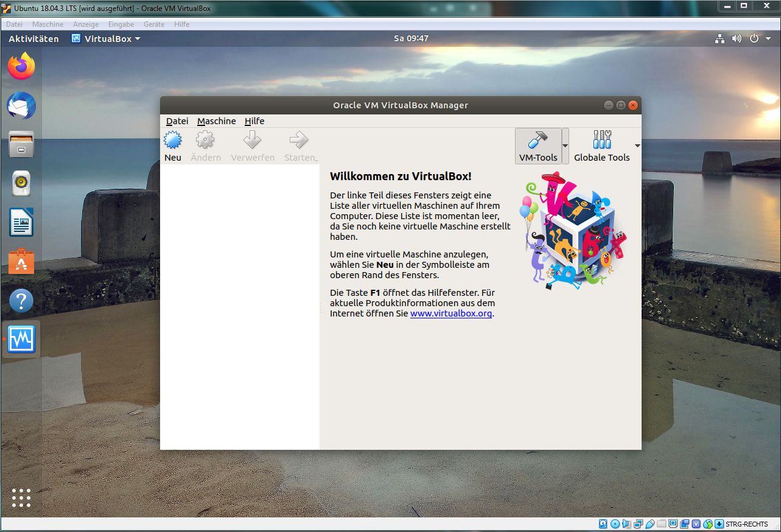This screenshot has height=532, width=781.
Task: Click the Starten arrow icon
Action: (x=299, y=141)
